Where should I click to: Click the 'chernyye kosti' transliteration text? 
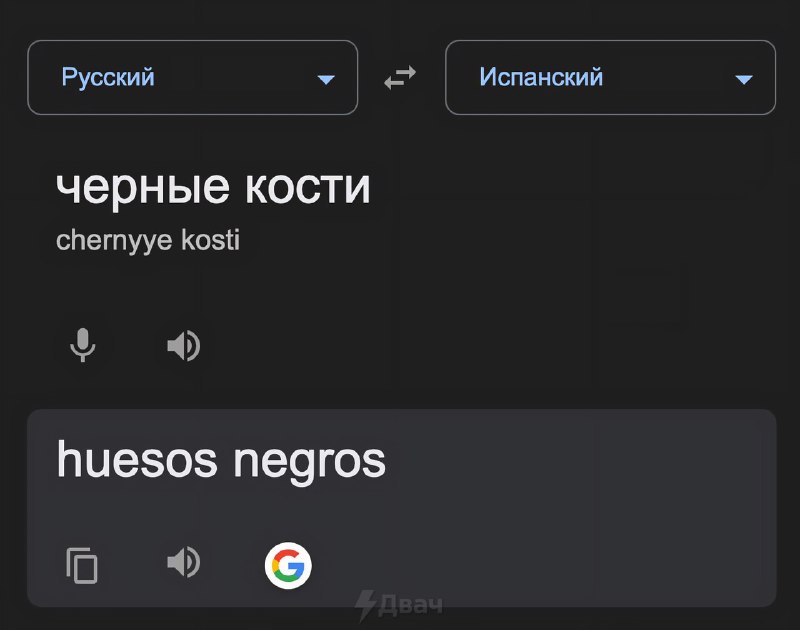(146, 240)
